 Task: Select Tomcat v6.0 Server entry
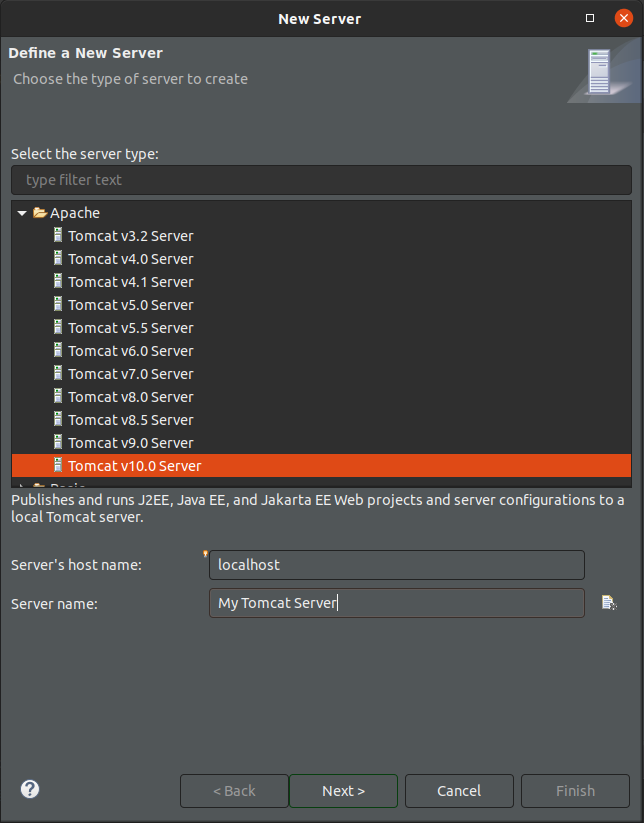click(x=130, y=351)
